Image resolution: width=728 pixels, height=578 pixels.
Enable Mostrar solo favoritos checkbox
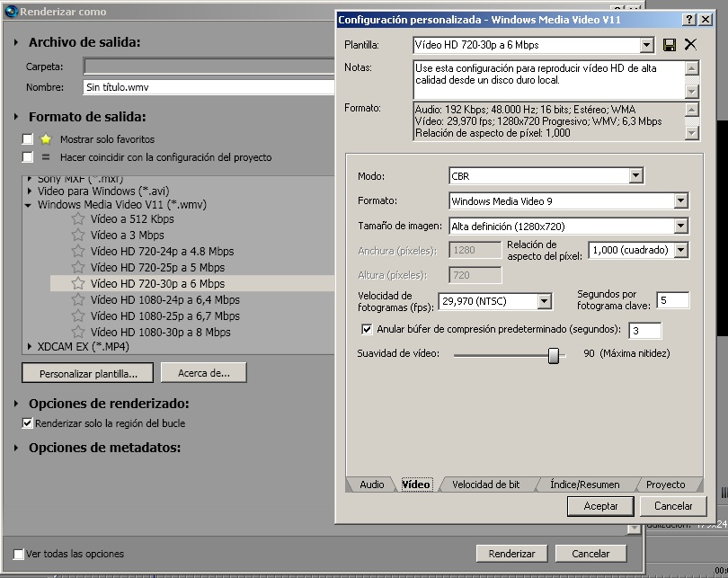click(x=28, y=138)
